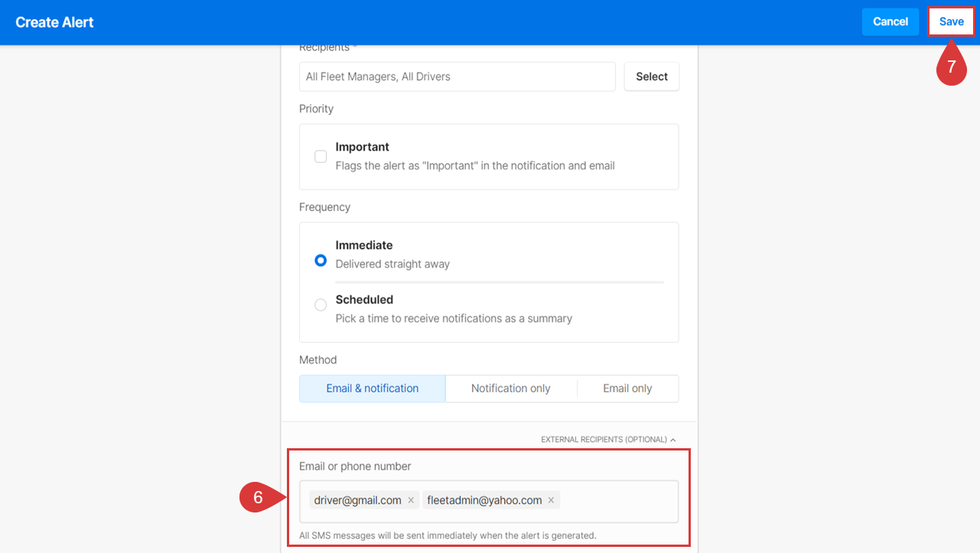Switch method to Notification only
The width and height of the screenshot is (980, 553).
[510, 389]
